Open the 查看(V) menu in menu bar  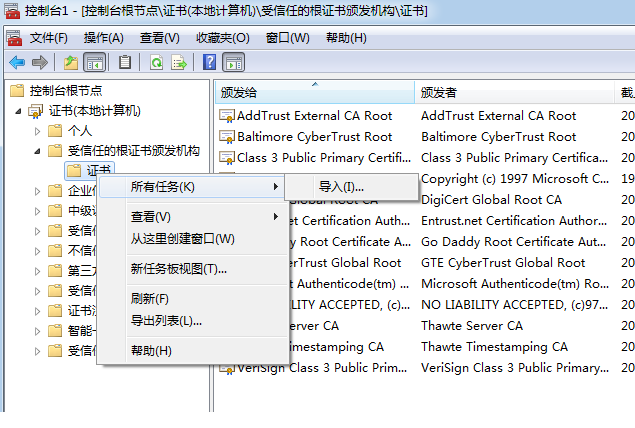pos(160,38)
